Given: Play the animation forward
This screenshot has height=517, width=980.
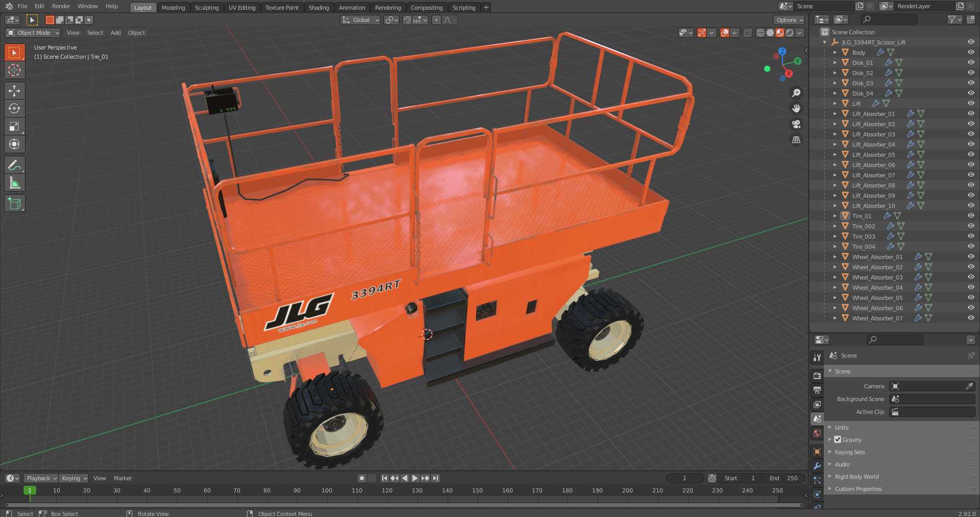Looking at the screenshot, I should (x=415, y=478).
